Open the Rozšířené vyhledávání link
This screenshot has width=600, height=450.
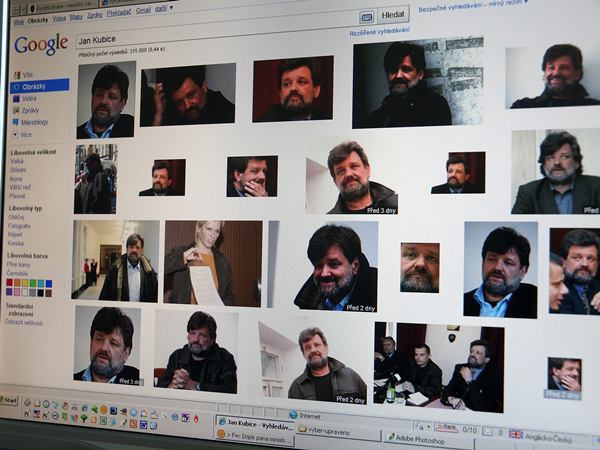379,32
